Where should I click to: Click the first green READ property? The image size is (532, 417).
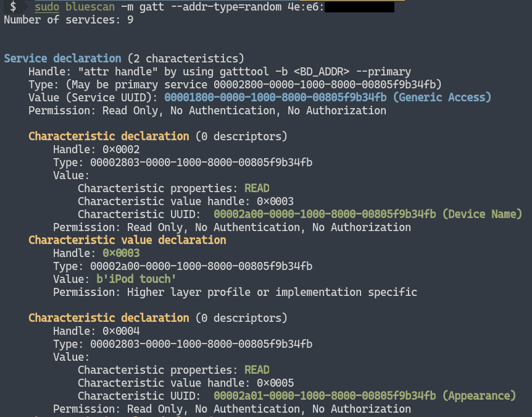coord(257,188)
